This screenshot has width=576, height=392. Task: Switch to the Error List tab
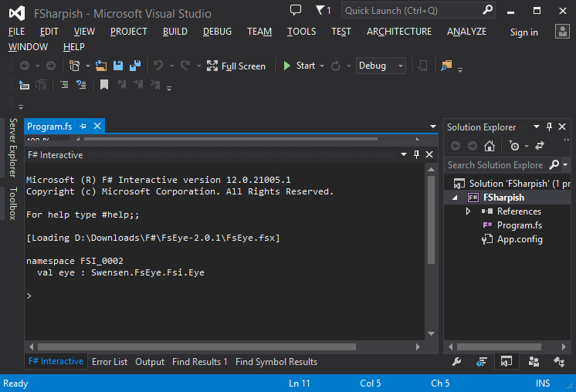[110, 362]
